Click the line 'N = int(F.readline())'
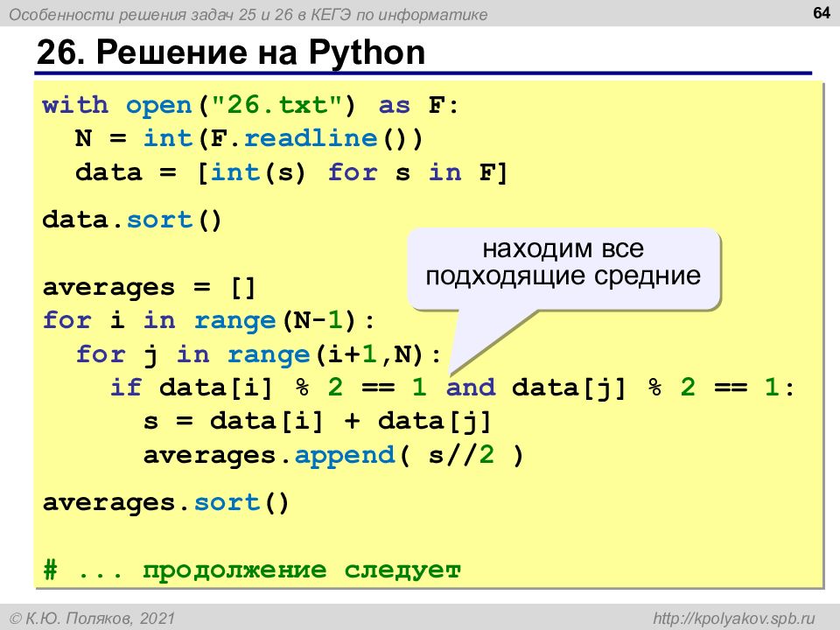This screenshot has width=840, height=630. [249, 139]
